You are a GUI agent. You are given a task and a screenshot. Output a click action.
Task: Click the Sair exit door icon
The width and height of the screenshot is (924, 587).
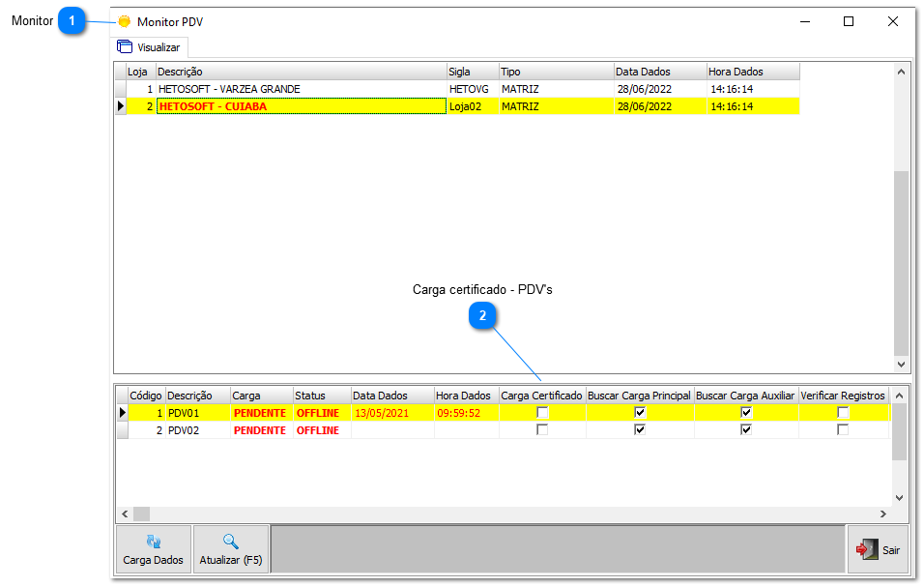(x=866, y=549)
